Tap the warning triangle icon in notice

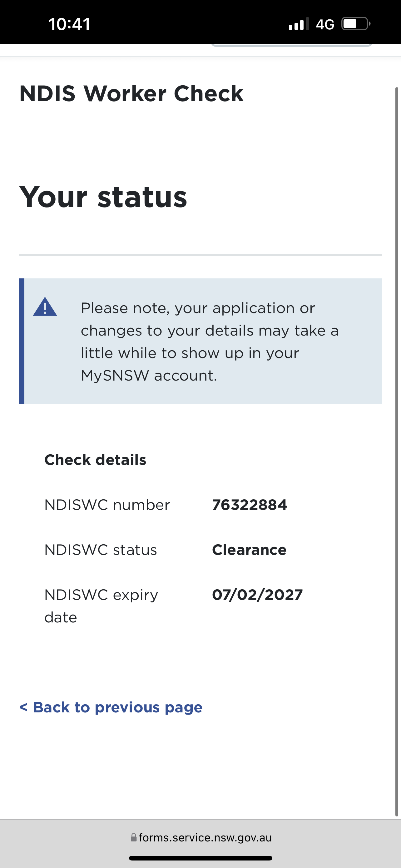coord(45,307)
